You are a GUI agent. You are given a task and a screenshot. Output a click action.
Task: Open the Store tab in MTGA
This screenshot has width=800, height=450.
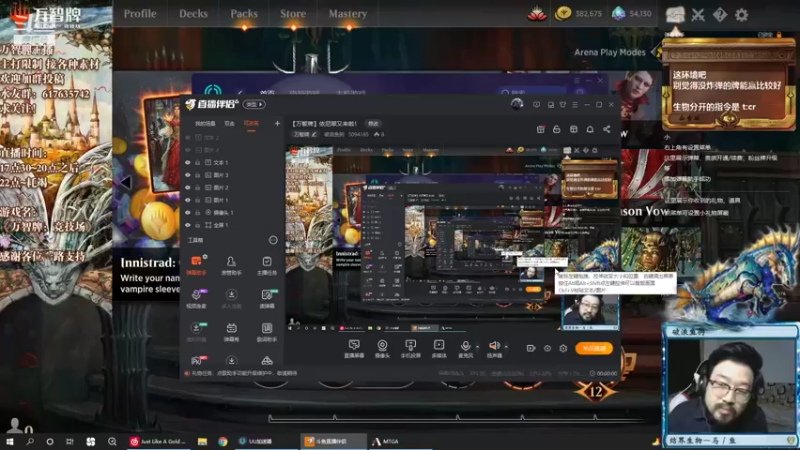[x=293, y=14]
